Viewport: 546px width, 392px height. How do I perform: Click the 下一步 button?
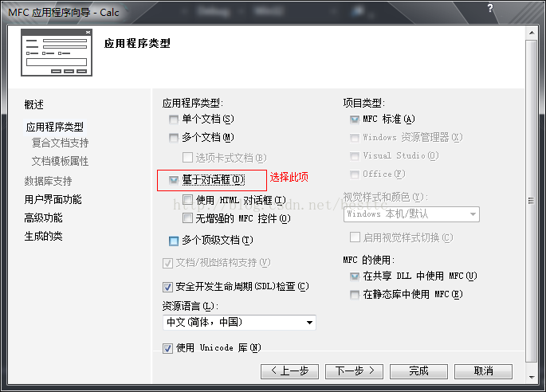(354, 371)
